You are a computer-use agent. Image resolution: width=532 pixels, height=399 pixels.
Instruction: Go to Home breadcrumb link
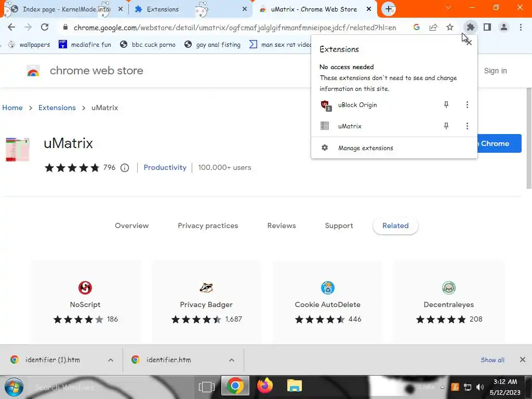(12, 108)
